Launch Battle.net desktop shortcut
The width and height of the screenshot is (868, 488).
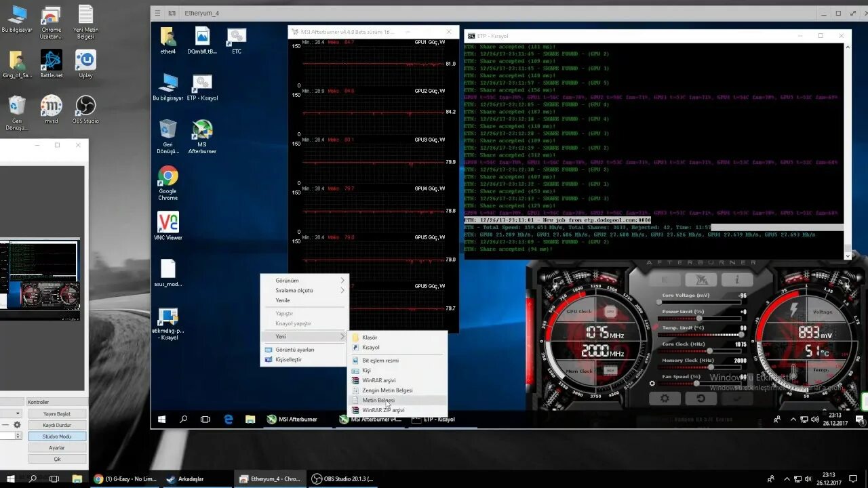51,64
